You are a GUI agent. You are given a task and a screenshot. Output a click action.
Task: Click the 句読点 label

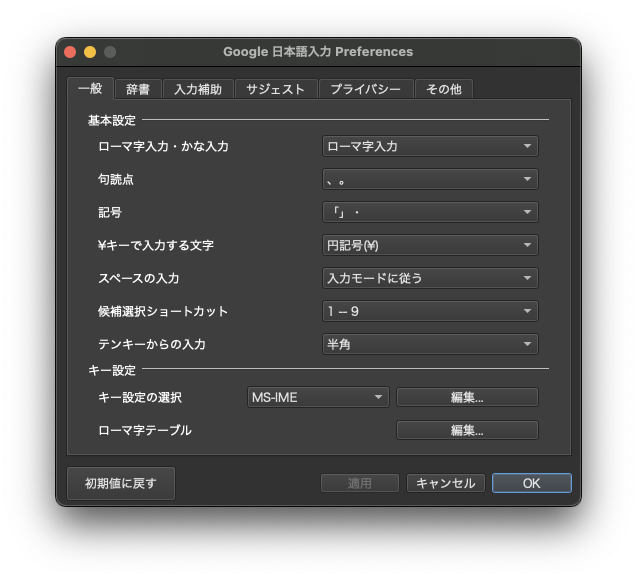pos(116,179)
